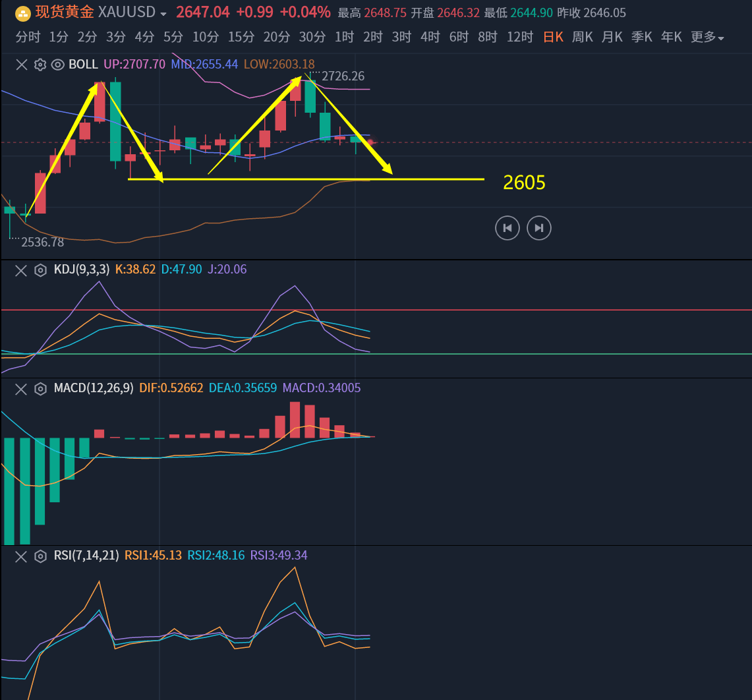Switch to the 4分 timeframe
The height and width of the screenshot is (700, 752).
(144, 37)
